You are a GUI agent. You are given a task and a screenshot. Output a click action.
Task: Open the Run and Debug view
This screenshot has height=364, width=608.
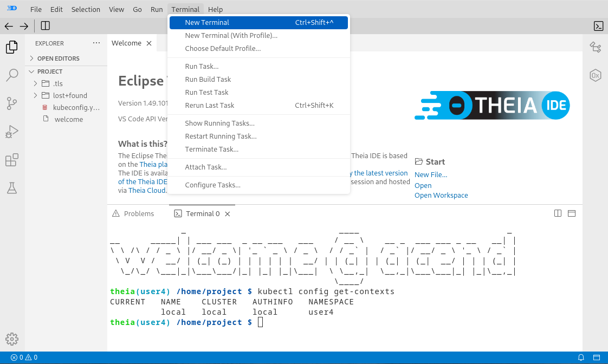pyautogui.click(x=12, y=131)
